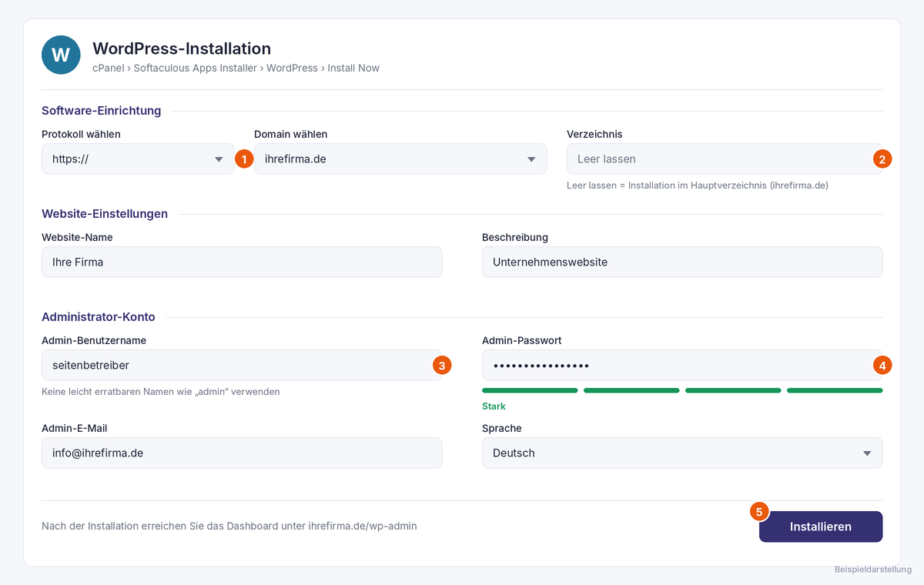Image resolution: width=924 pixels, height=585 pixels.
Task: Click the hint about avoiding 'admin' usernames
Action: point(161,392)
